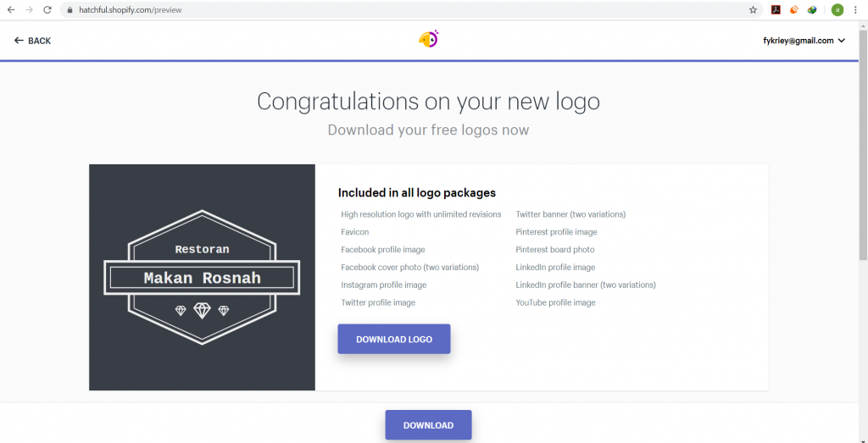Click the browser forward arrow
Viewport: 868px width, 443px height.
pos(30,10)
